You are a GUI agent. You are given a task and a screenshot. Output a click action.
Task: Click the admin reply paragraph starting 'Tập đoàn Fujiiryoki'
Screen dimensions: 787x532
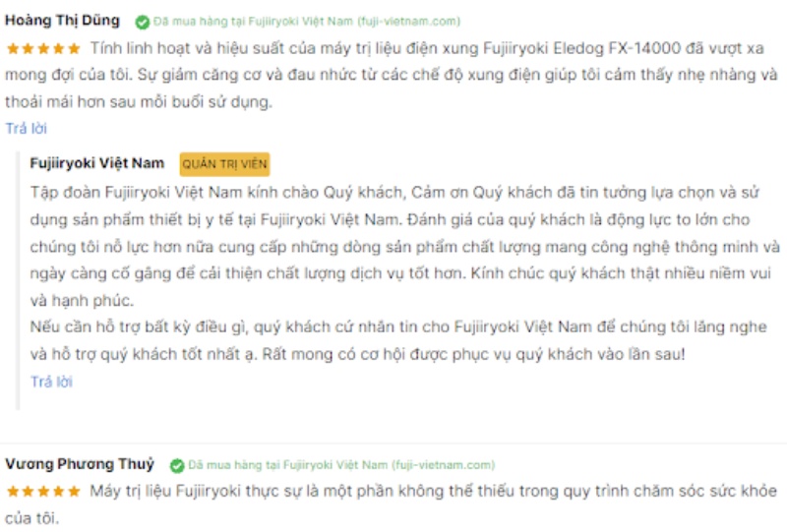(405, 247)
